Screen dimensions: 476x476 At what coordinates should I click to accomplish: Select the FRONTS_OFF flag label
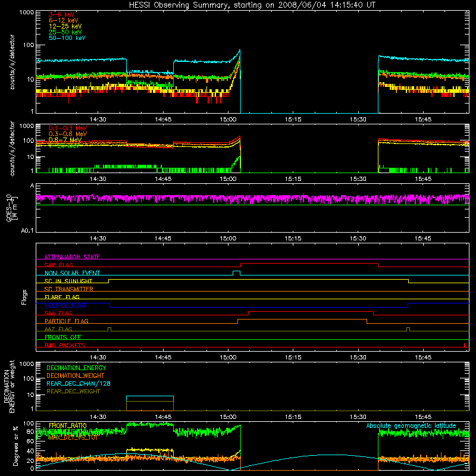tap(63, 337)
